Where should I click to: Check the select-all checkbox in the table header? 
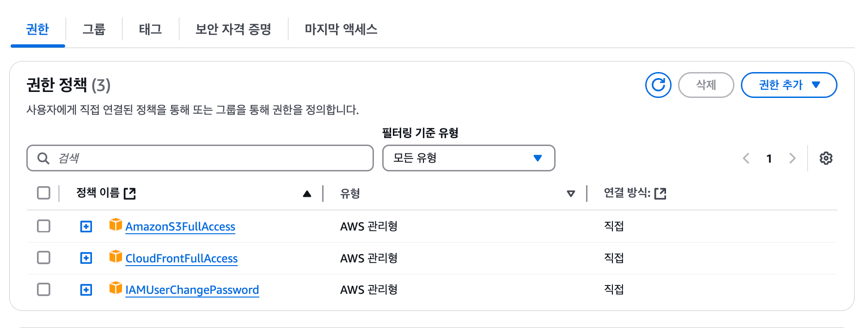coord(43,193)
